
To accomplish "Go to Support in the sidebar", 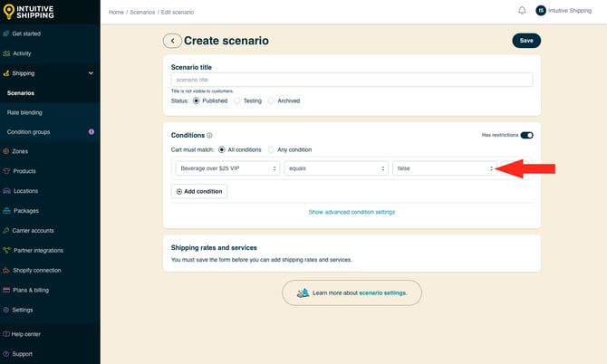I will (x=22, y=354).
